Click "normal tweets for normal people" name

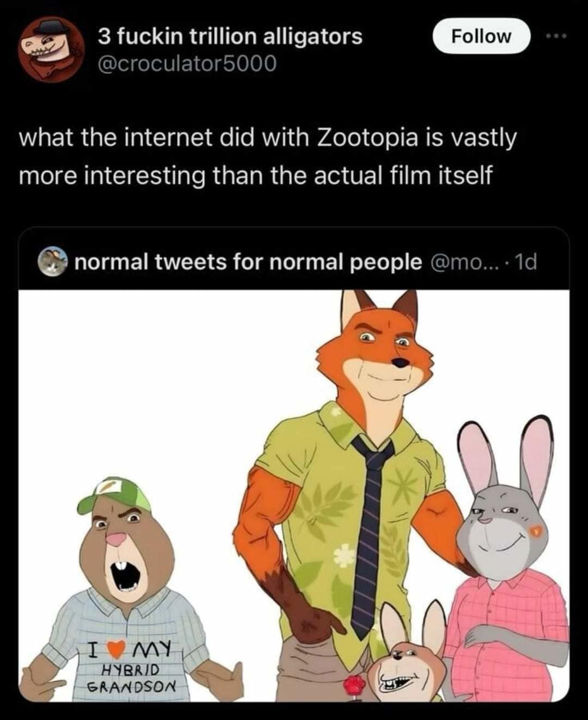tap(248, 262)
